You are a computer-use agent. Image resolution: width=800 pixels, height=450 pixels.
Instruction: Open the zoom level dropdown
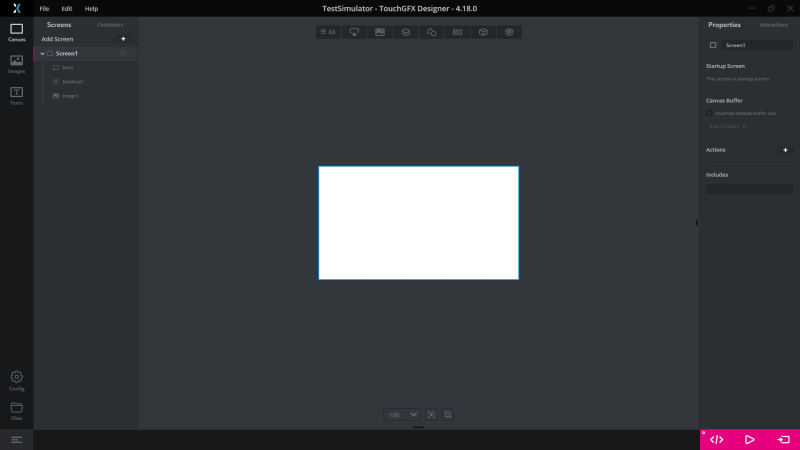pyautogui.click(x=413, y=414)
